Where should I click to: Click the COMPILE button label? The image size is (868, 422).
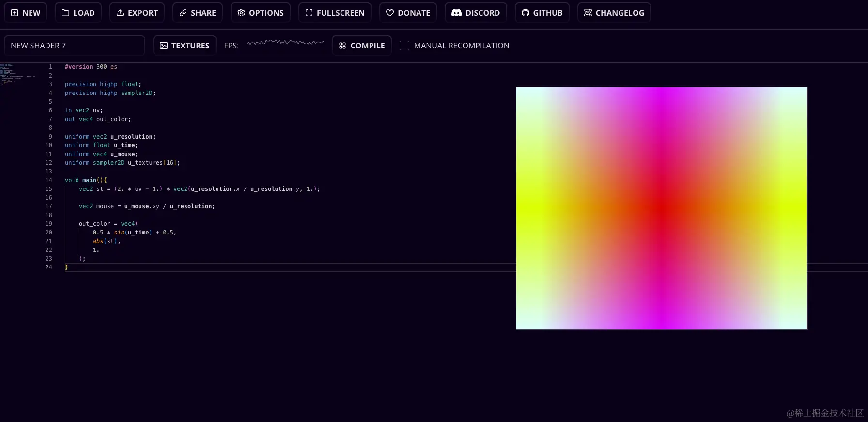pyautogui.click(x=368, y=46)
